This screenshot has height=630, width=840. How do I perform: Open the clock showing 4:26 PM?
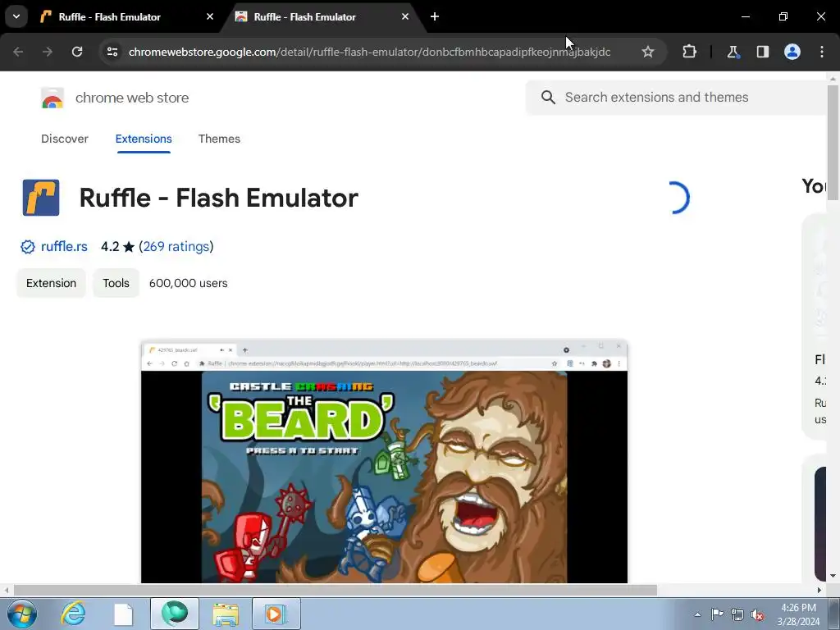(798, 614)
